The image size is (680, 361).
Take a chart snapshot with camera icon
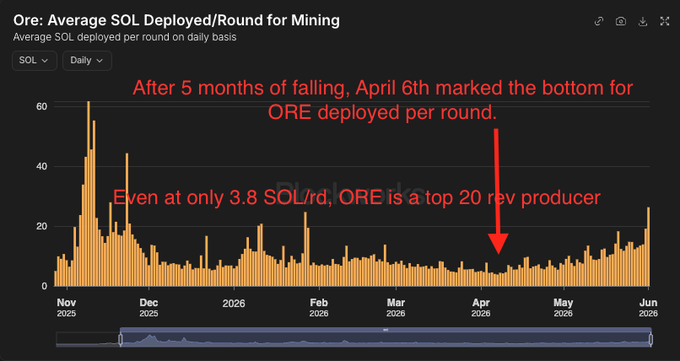pyautogui.click(x=621, y=21)
